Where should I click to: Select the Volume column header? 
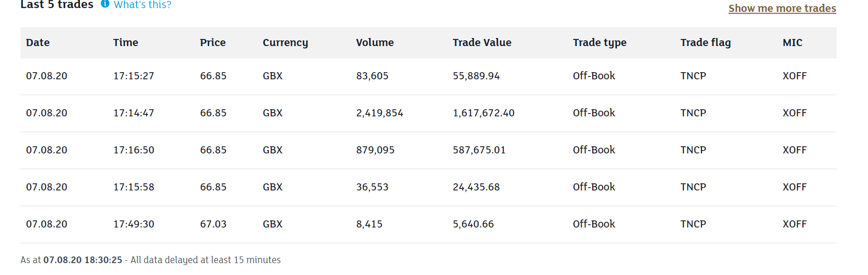point(375,43)
